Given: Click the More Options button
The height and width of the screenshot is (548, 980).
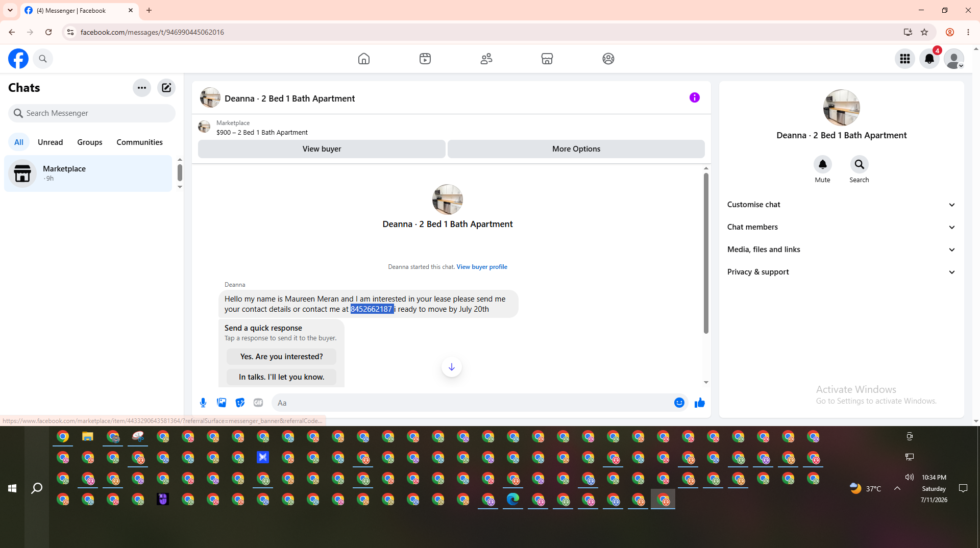Looking at the screenshot, I should tap(576, 149).
